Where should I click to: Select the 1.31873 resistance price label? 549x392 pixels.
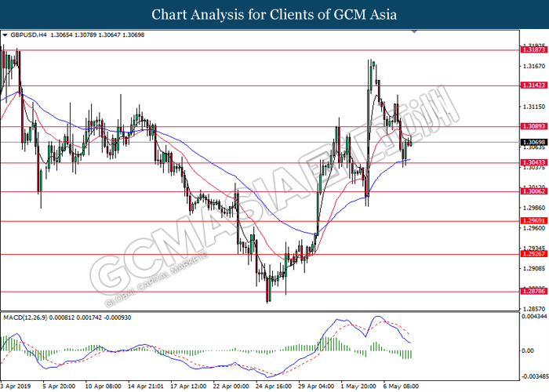533,50
